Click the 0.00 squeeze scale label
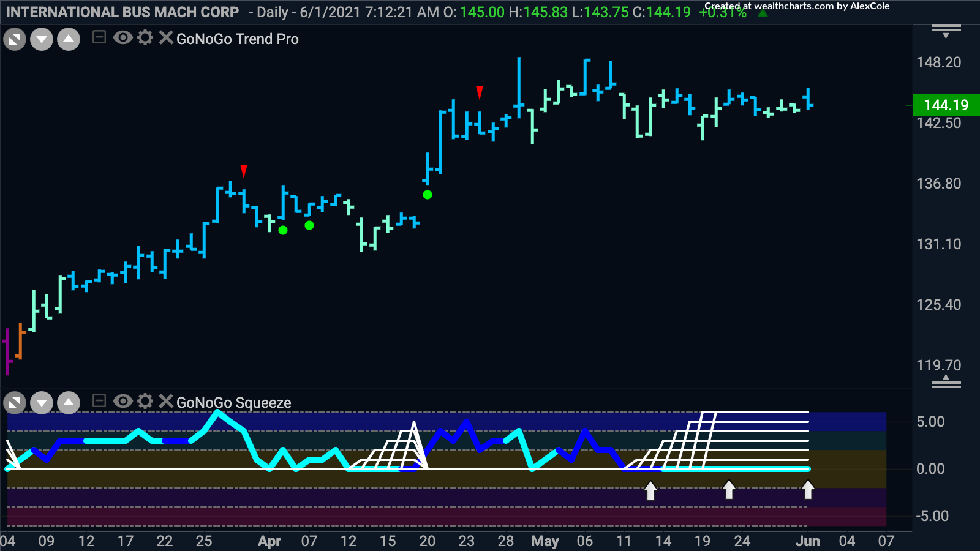The height and width of the screenshot is (551, 980). [x=930, y=469]
